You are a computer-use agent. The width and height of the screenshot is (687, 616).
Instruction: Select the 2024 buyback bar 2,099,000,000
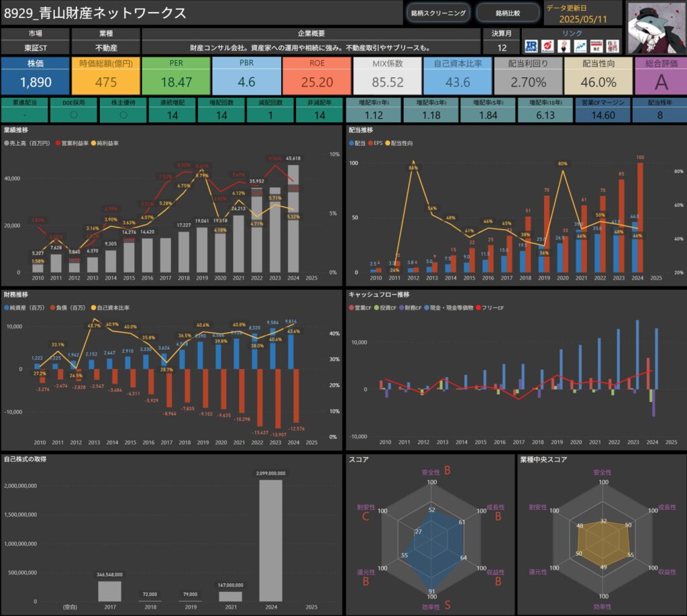click(271, 541)
